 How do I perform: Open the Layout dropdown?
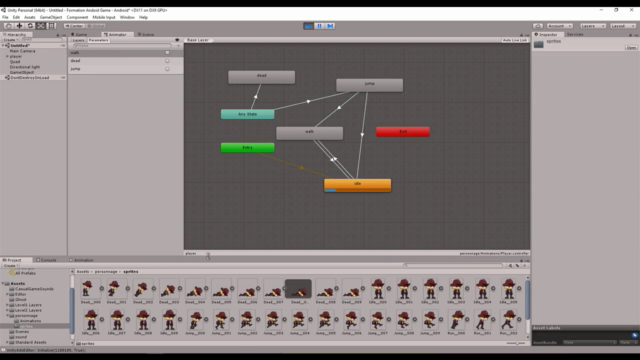click(x=623, y=26)
